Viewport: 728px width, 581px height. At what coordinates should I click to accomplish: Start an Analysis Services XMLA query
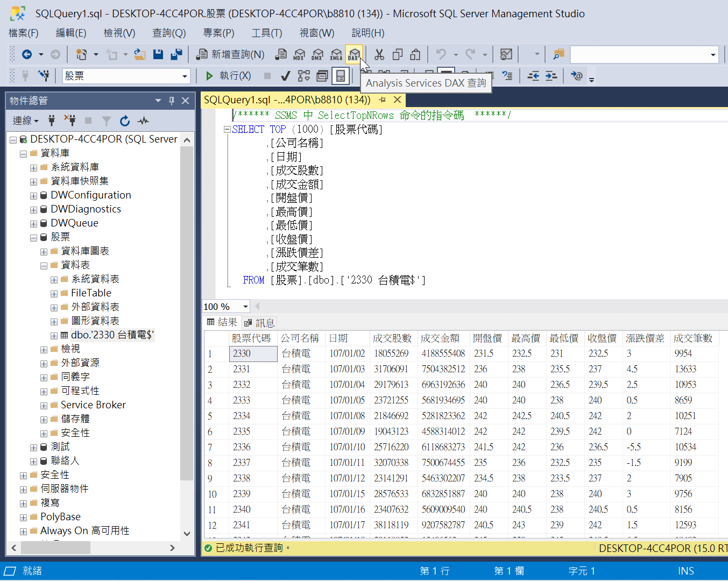(336, 54)
